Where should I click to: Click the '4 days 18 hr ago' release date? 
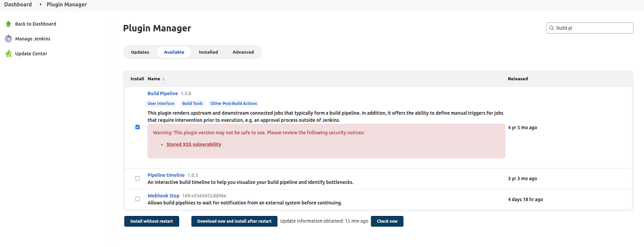tap(525, 199)
